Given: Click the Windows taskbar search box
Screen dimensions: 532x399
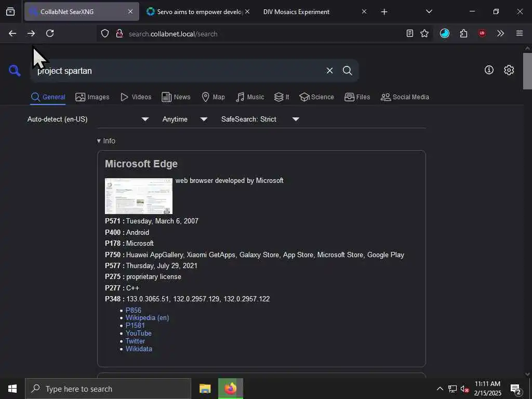Looking at the screenshot, I should (x=108, y=389).
